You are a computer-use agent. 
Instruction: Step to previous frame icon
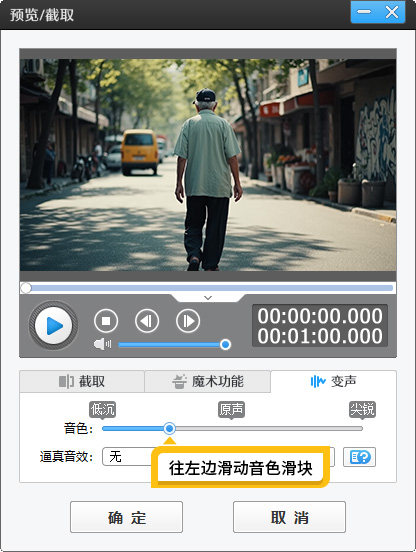tap(147, 321)
